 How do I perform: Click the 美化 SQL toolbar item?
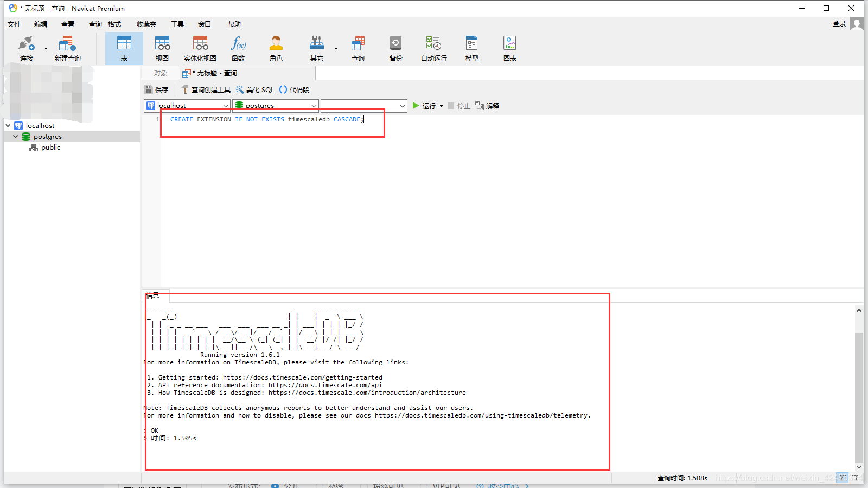(255, 89)
